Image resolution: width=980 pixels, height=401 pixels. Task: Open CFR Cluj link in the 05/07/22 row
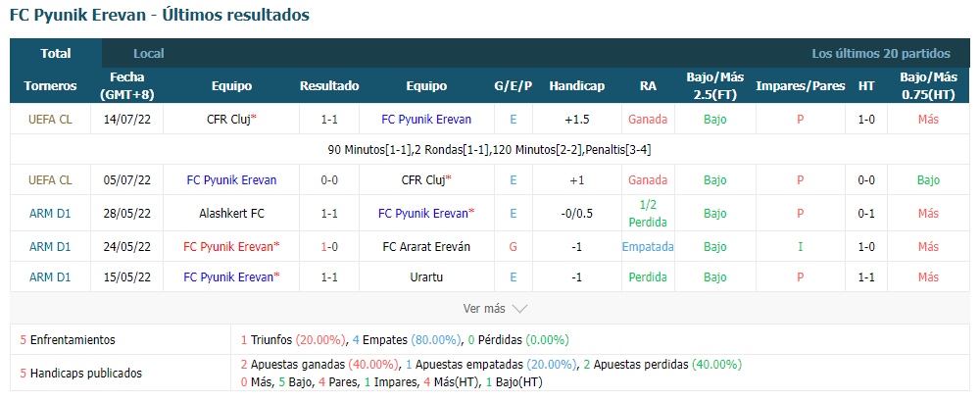[426, 180]
